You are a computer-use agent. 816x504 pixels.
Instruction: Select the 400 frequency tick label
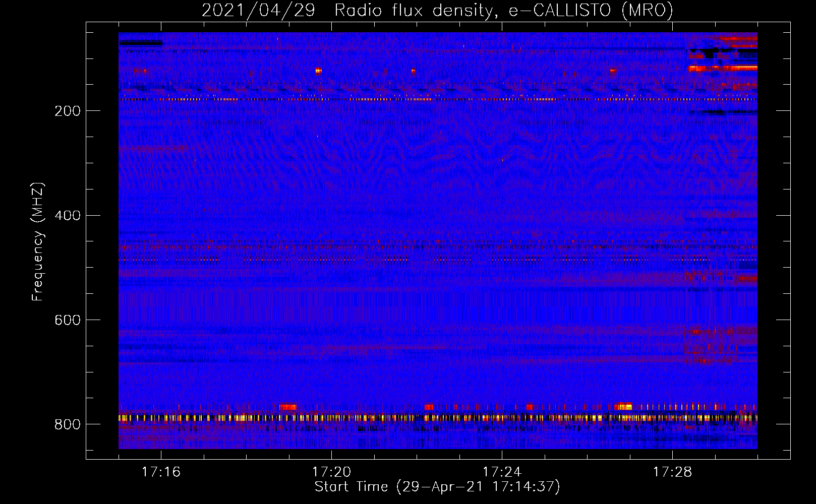click(68, 216)
